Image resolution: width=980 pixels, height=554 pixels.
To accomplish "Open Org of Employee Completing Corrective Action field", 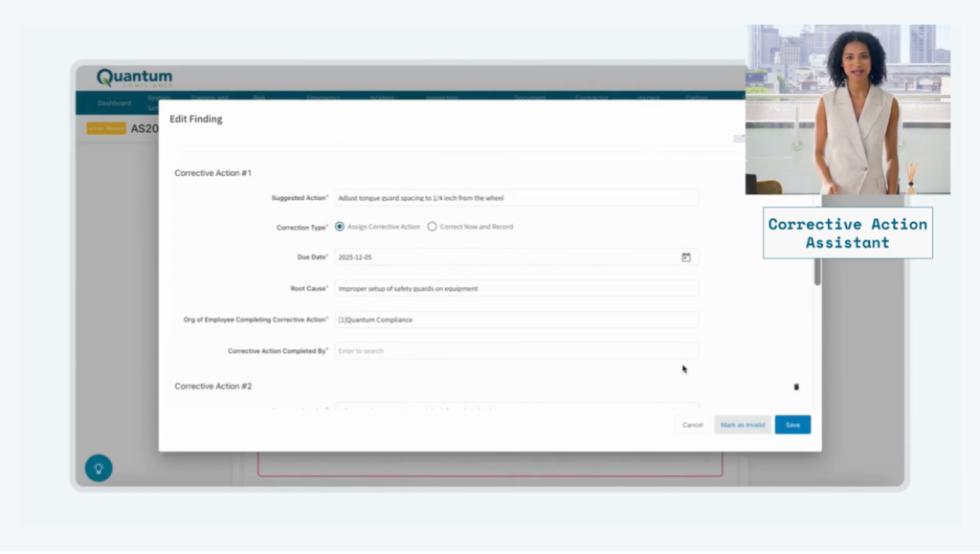I will (x=516, y=320).
